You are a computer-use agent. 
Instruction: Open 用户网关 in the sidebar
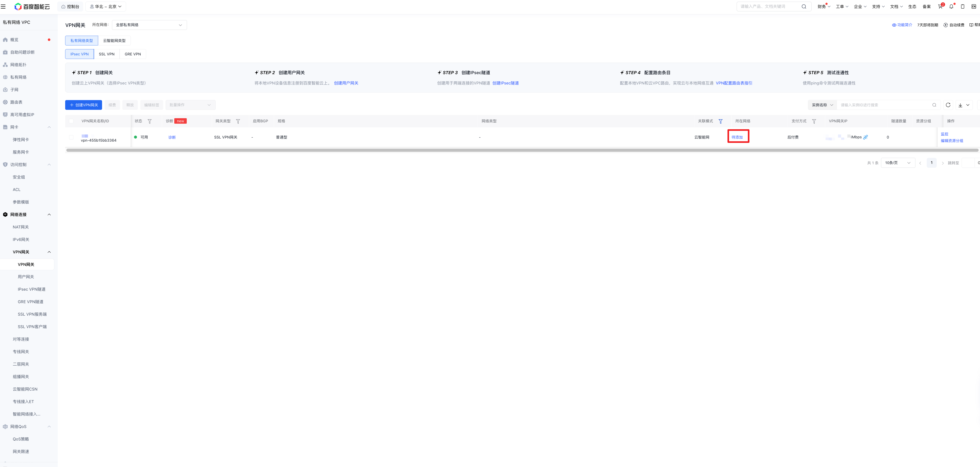click(26, 277)
